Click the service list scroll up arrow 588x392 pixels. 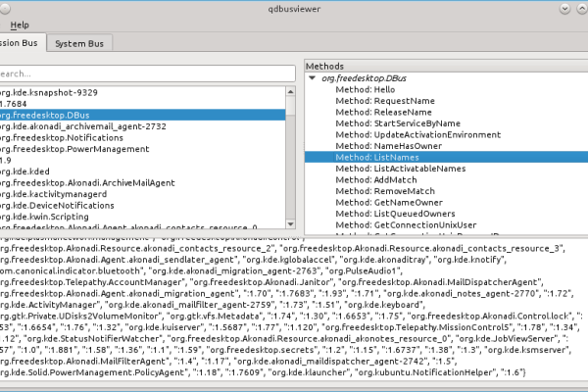[290, 91]
